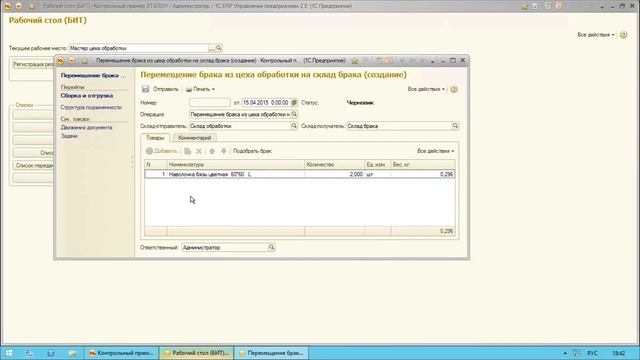Click the move row down arrow icon

pos(224,151)
